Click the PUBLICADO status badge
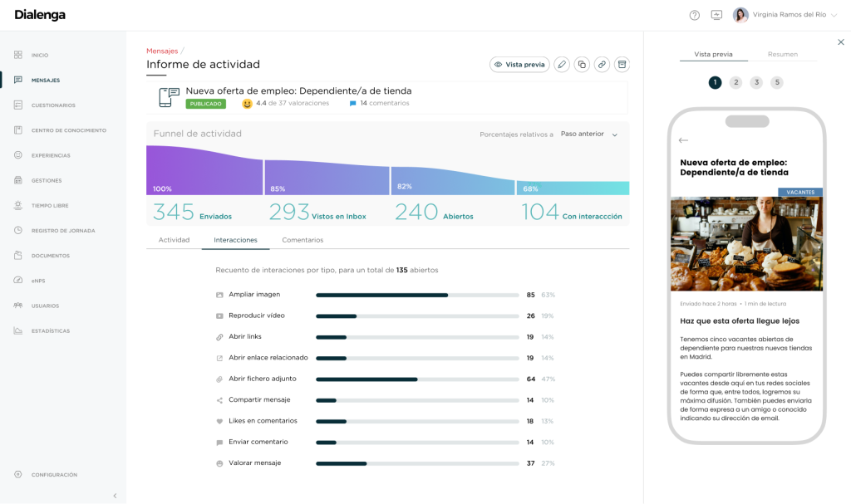 [206, 104]
